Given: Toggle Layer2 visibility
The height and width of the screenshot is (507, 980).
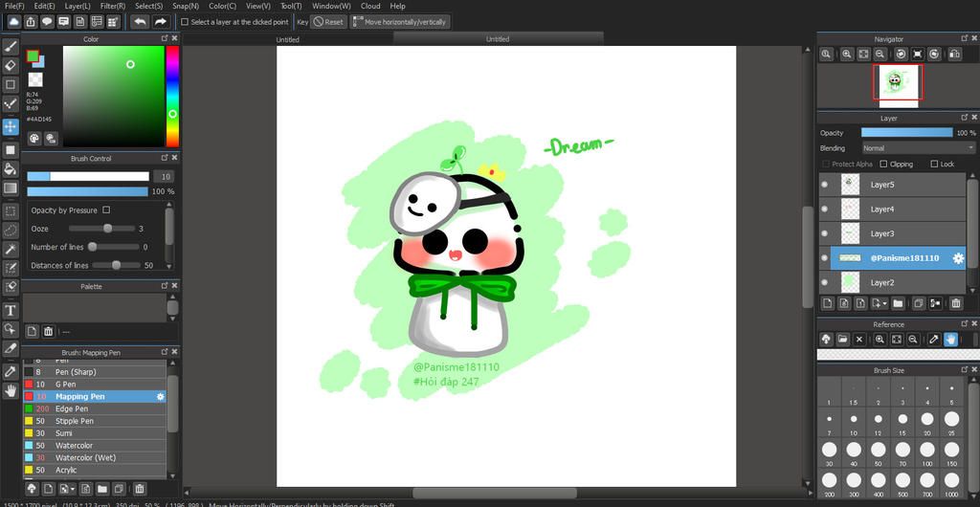Looking at the screenshot, I should 824,282.
